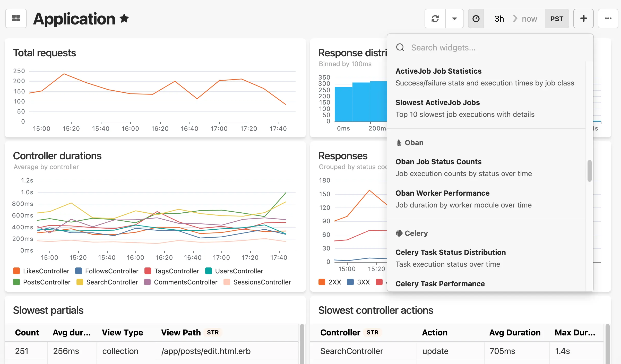
Task: Open the refresh interval dropdown arrow
Action: (455, 18)
